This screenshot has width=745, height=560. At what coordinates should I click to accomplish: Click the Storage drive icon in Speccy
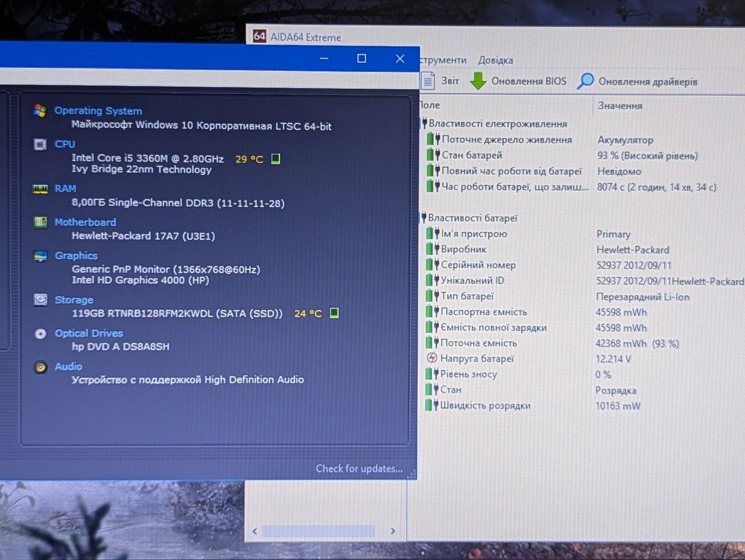click(40, 299)
